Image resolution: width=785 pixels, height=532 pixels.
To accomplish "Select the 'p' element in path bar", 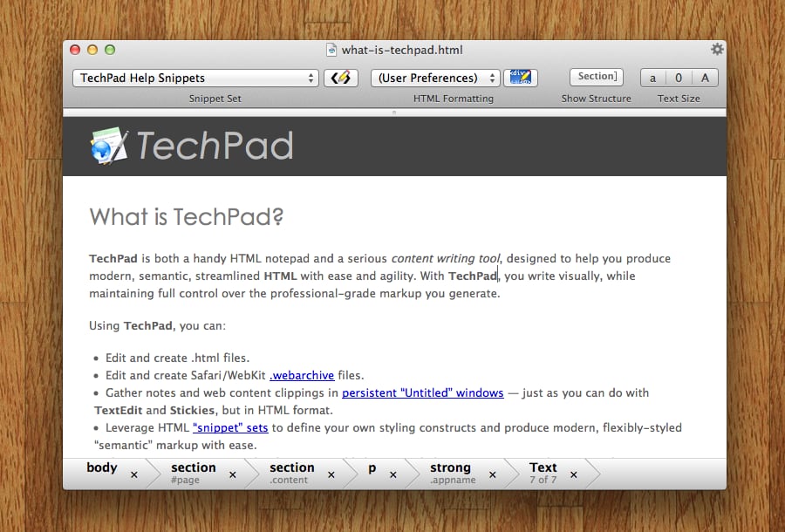I will [x=372, y=468].
